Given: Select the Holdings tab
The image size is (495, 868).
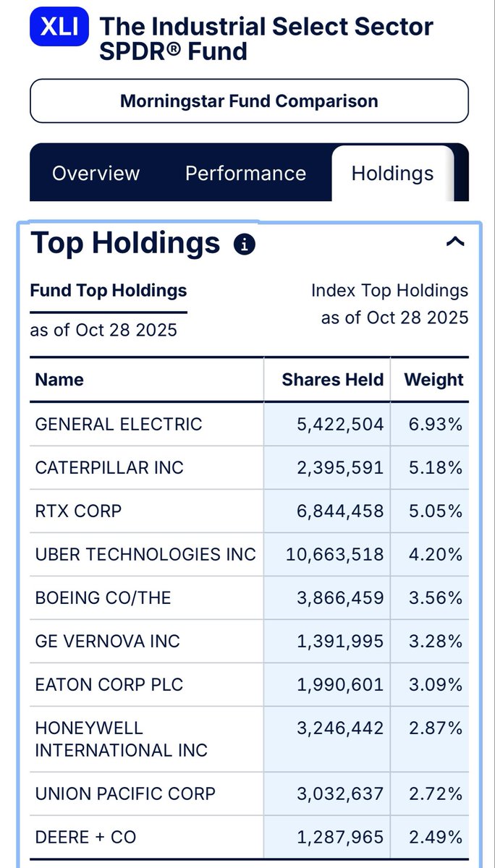Looking at the screenshot, I should [x=392, y=174].
